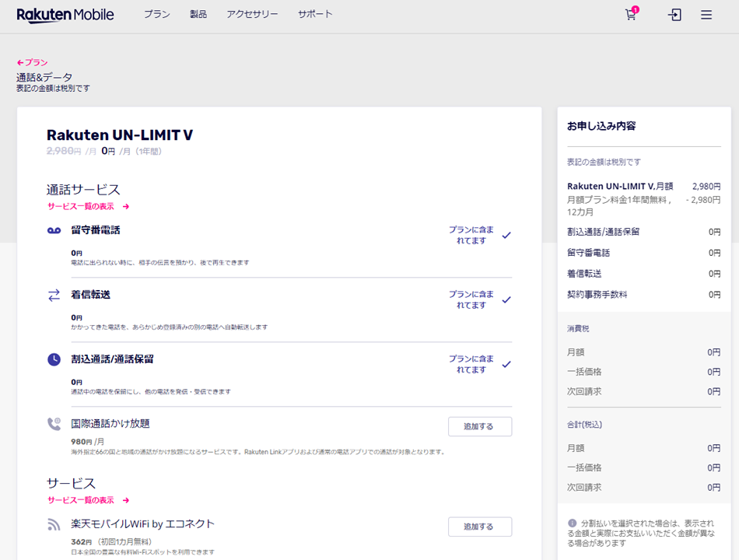Viewport: 739px width, 560px height.
Task: Click the login icon in header
Action: (674, 15)
